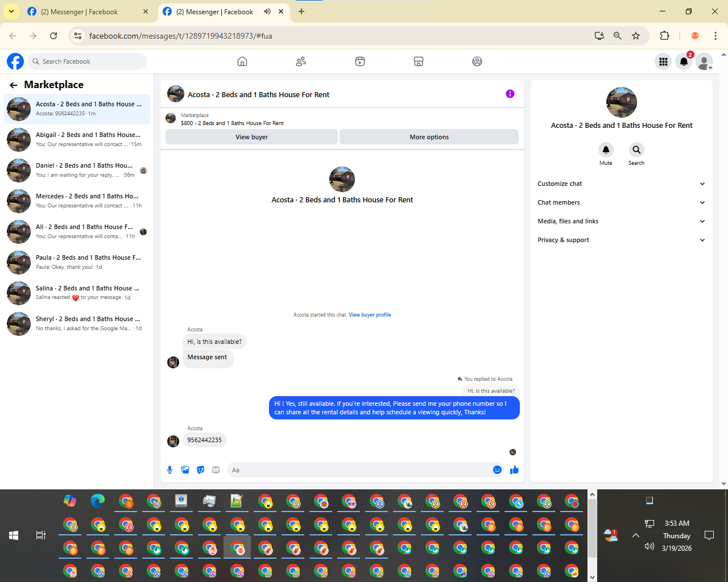Choose a GIF in the composer
Image resolution: width=728 pixels, height=582 pixels.
coord(216,469)
